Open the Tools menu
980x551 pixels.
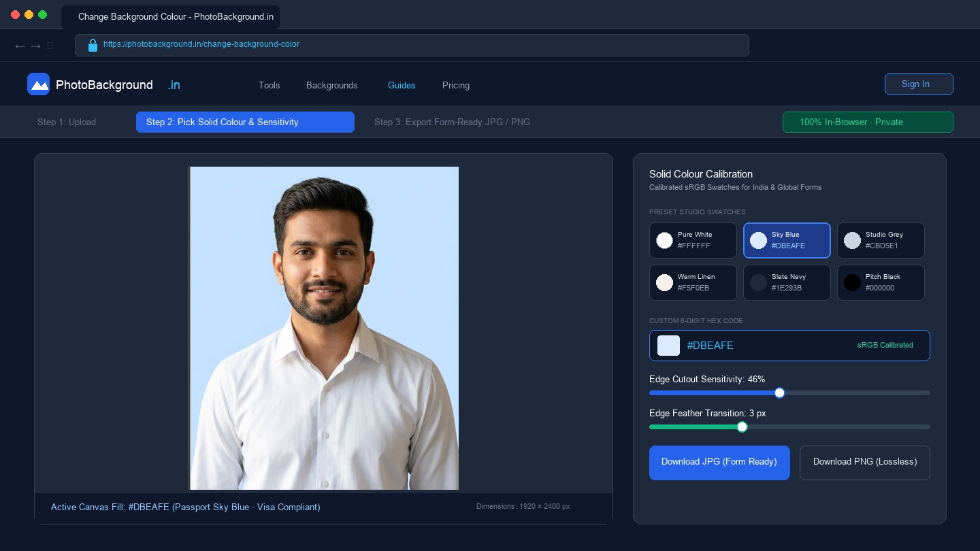(269, 85)
